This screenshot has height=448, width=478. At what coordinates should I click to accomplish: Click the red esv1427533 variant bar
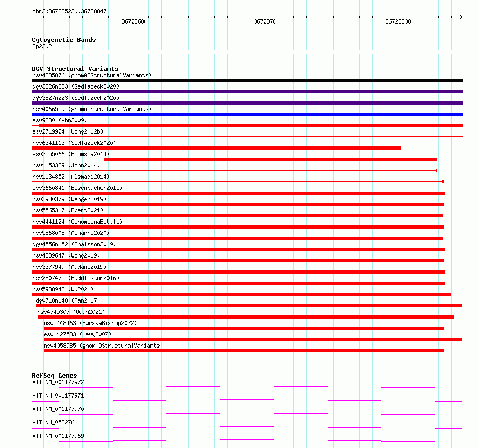coord(253,340)
